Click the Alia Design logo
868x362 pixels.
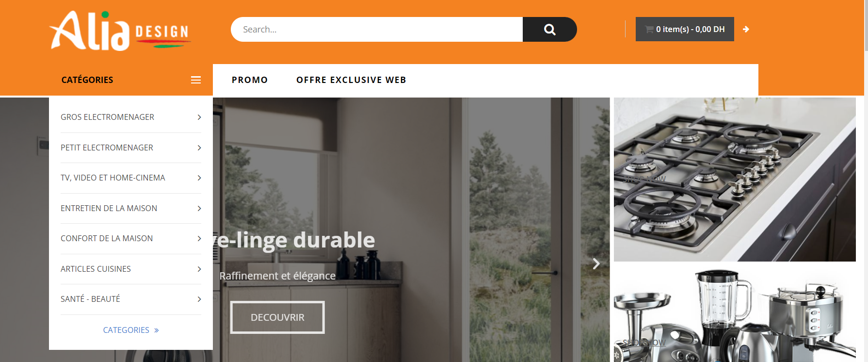pos(120,31)
